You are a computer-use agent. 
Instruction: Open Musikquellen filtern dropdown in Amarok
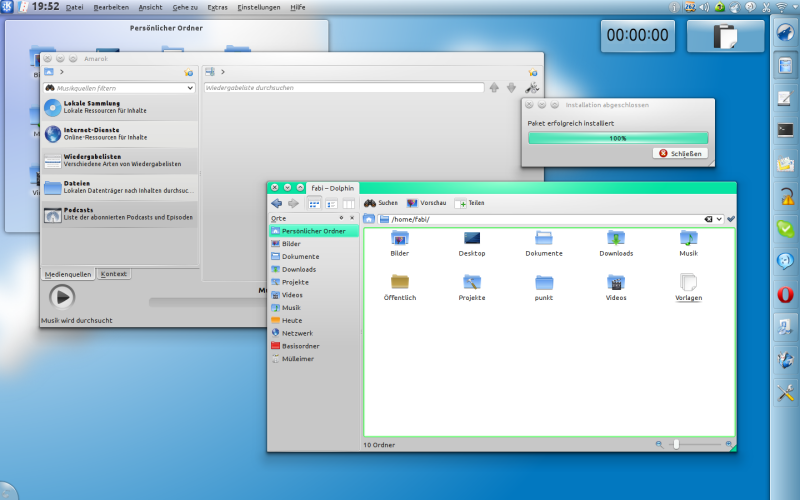point(190,88)
